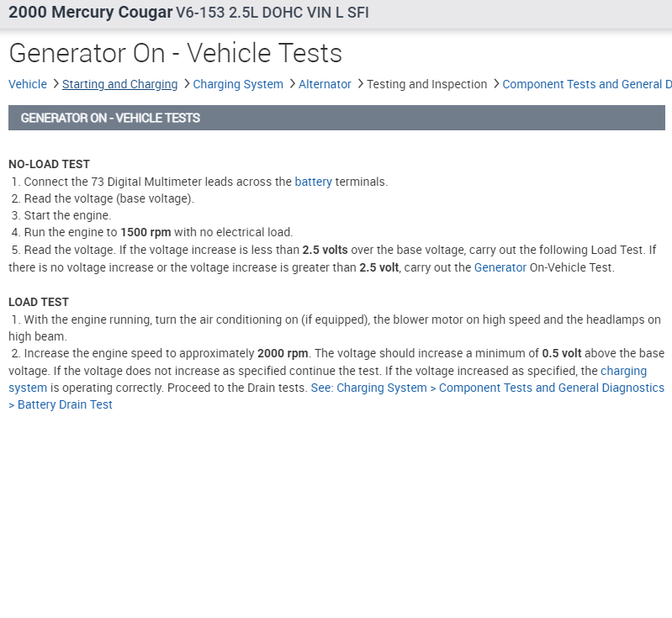Select Testing and Inspection in the breadcrumb
The height and width of the screenshot is (618, 672).
pyautogui.click(x=426, y=84)
